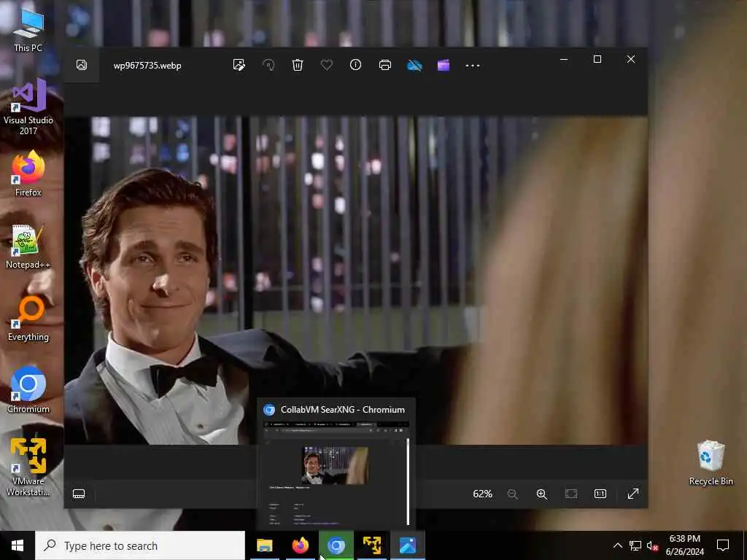
Task: Click the 62% zoom level value
Action: click(x=482, y=494)
